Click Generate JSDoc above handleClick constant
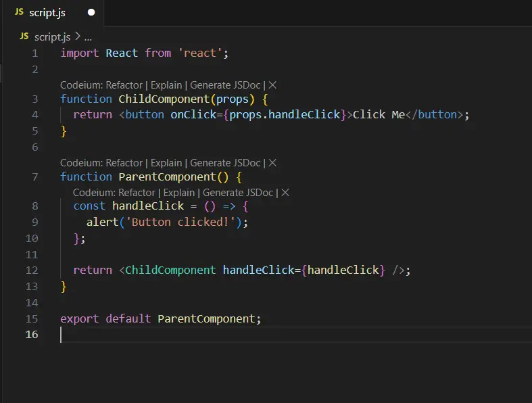532x403 pixels. point(238,193)
